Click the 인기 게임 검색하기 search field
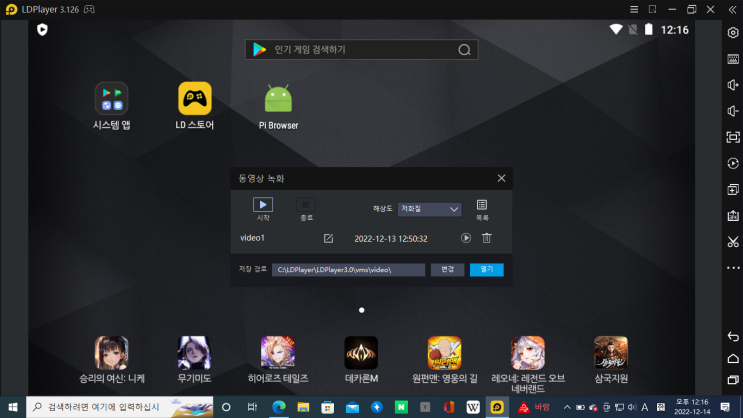Image resolution: width=743 pixels, height=418 pixels. [361, 50]
